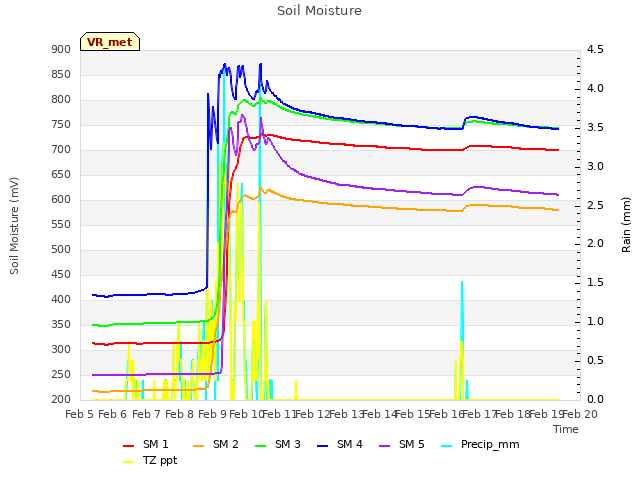This screenshot has height=480, width=640.
Task: Click the 2.5 tick on rain axis
Action: tap(595, 205)
